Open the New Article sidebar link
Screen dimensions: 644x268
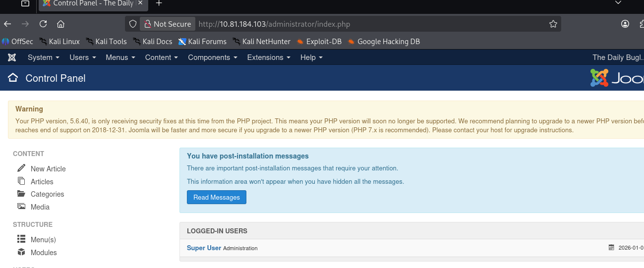click(48, 169)
